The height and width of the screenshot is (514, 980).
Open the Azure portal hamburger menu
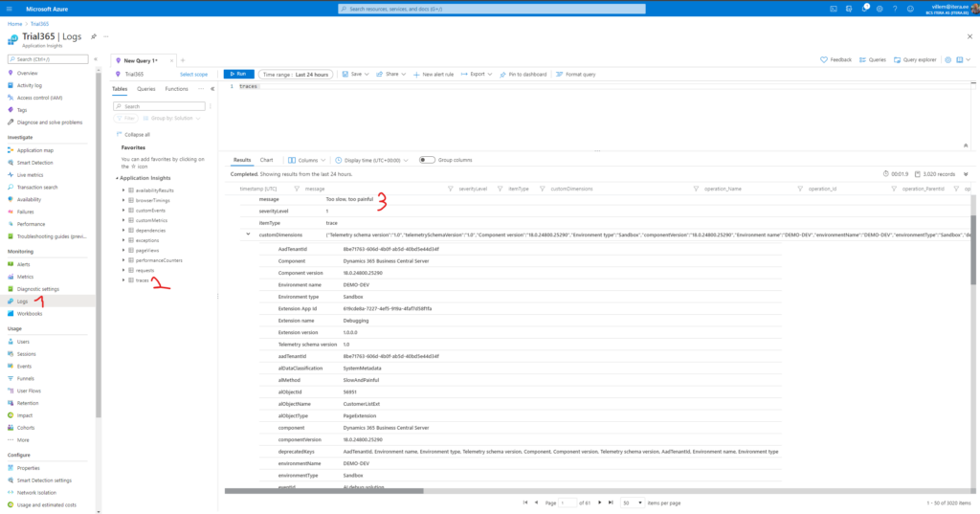(x=9, y=9)
